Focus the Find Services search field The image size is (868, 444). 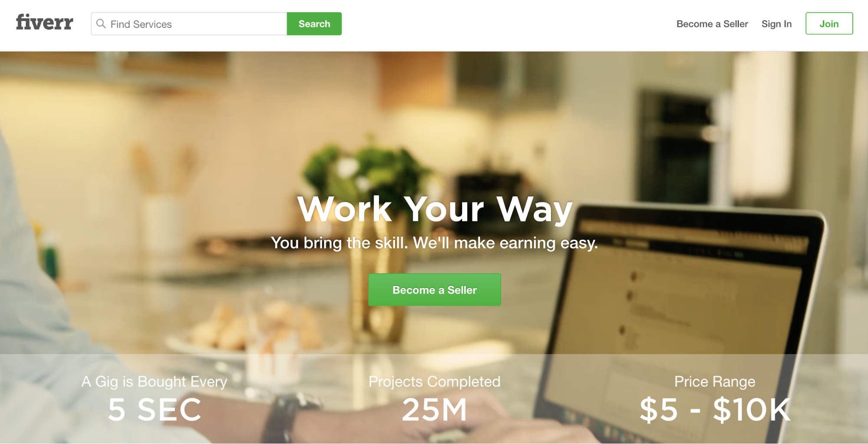189,24
